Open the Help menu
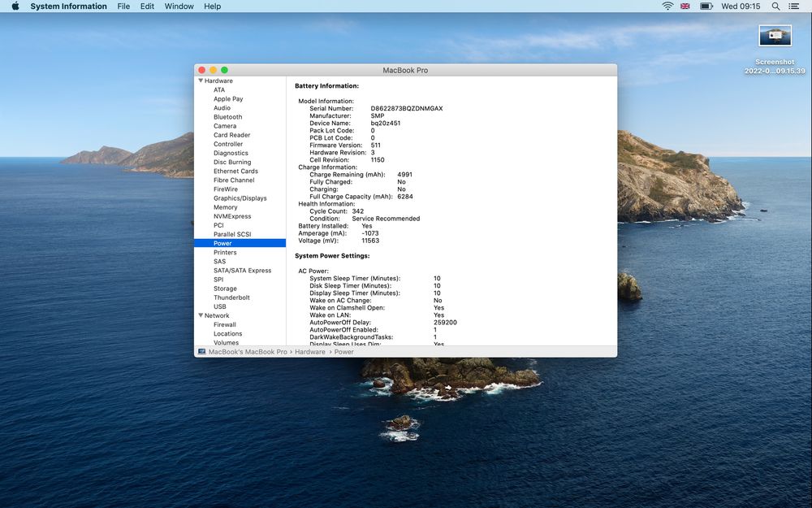The height and width of the screenshot is (508, 812). 212,7
